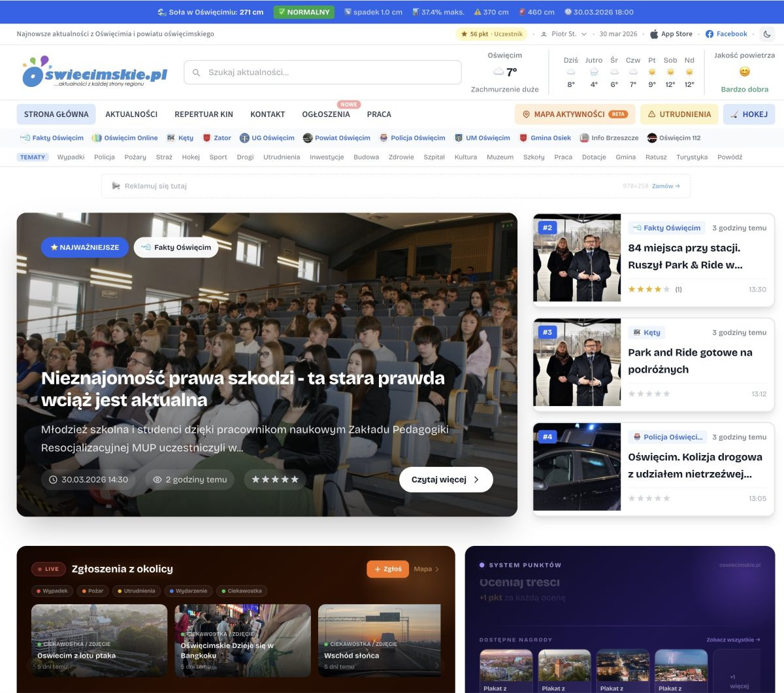Screen dimensions: 784x693
Task: Click into the Szukaj aktualności search field
Action: pos(323,73)
